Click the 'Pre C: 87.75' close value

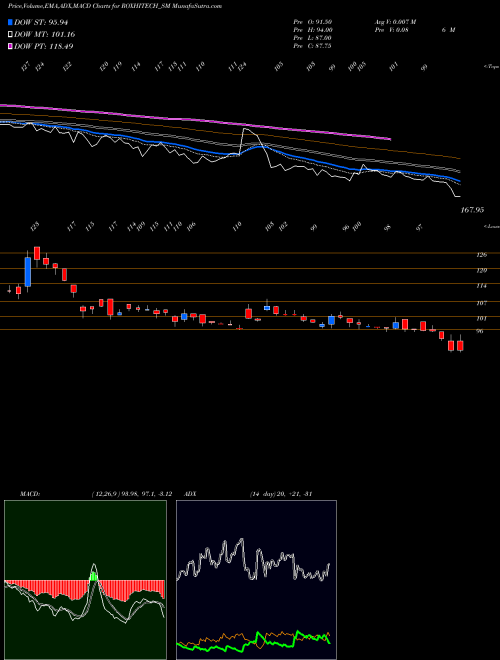313,46
